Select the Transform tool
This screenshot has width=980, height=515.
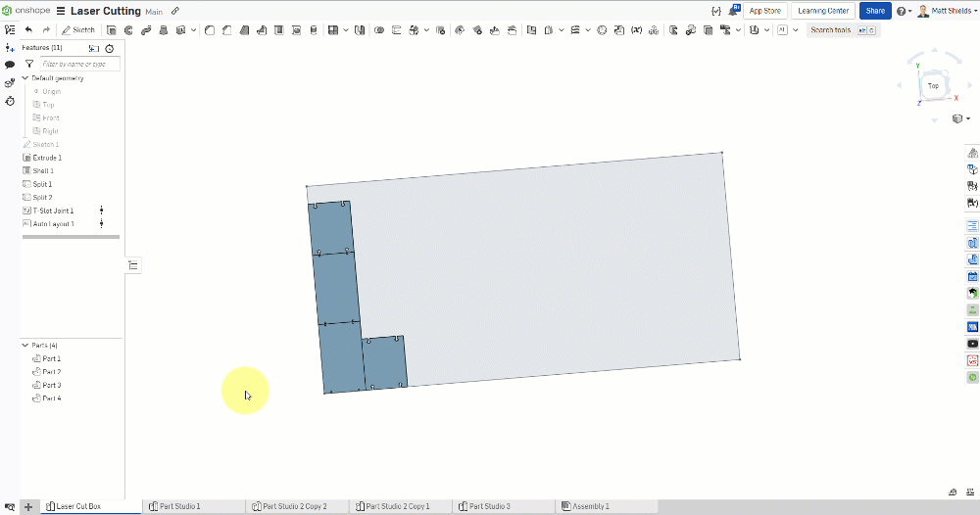414,30
